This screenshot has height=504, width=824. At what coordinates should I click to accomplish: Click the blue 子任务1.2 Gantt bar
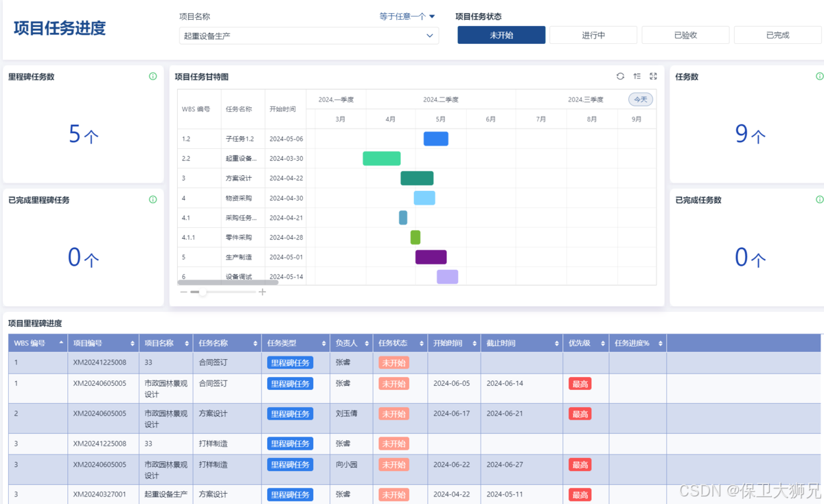point(436,139)
